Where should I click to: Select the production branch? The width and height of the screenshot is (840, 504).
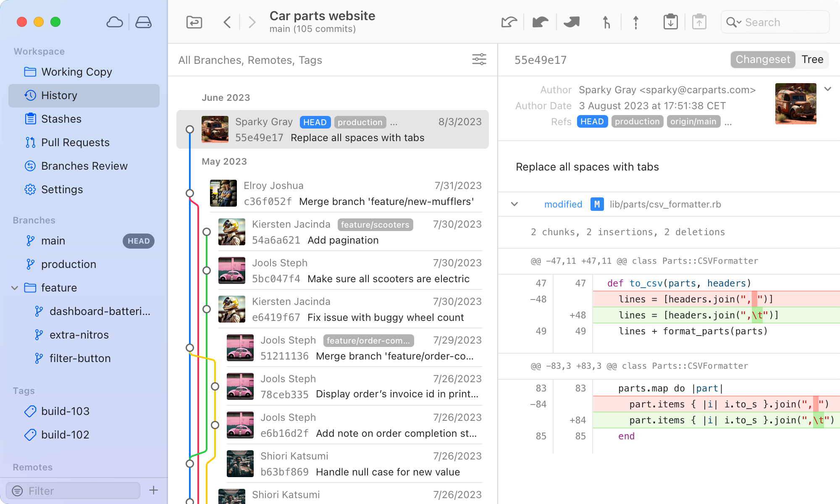coord(68,264)
